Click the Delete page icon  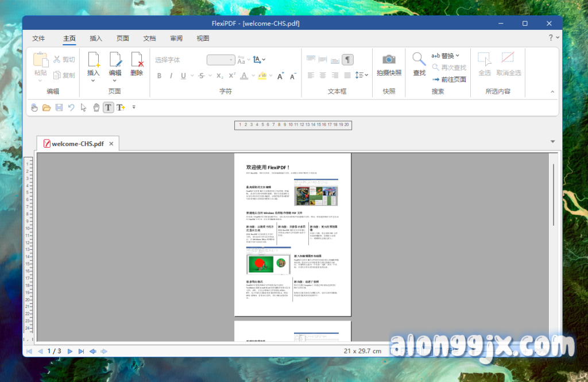coord(137,60)
